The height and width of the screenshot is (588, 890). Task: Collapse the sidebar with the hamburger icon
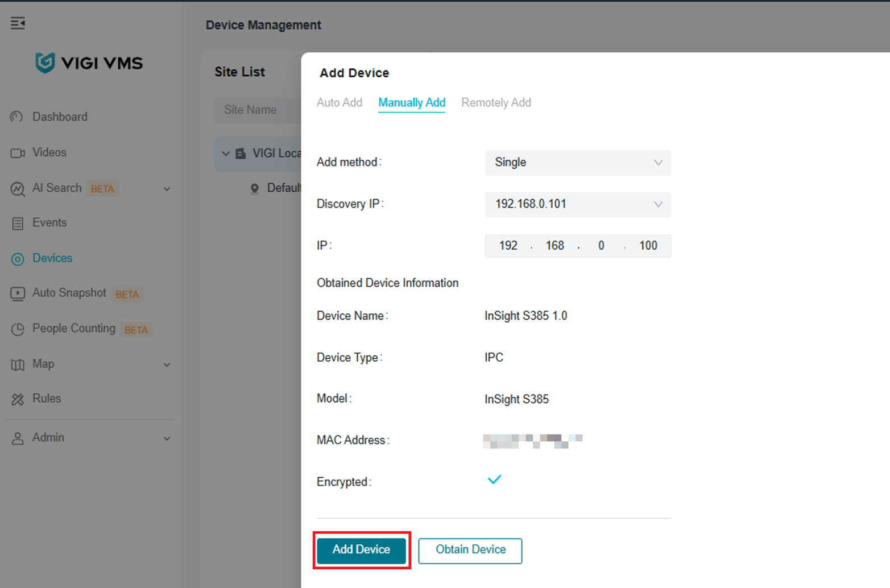coord(18,23)
